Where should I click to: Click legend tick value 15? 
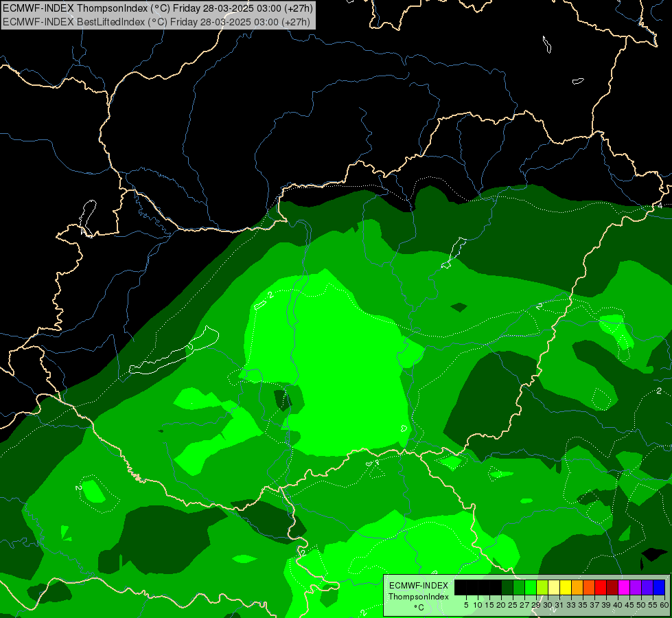tap(489, 605)
